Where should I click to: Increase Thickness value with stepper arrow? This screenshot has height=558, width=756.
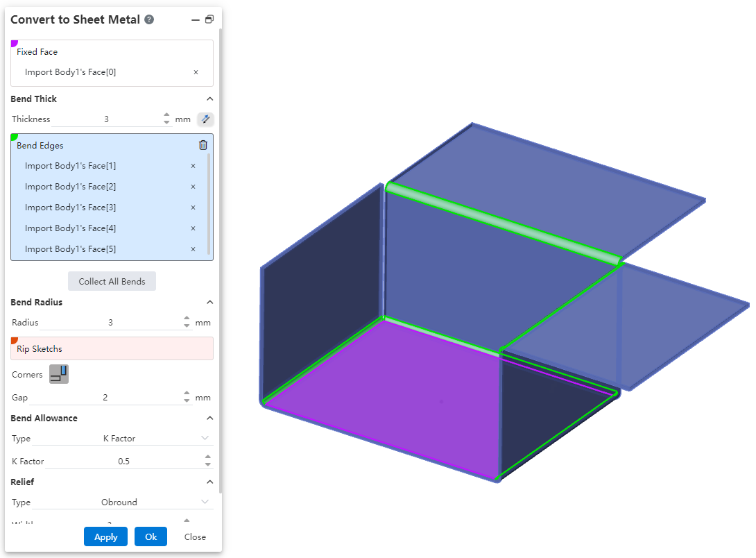click(x=166, y=116)
